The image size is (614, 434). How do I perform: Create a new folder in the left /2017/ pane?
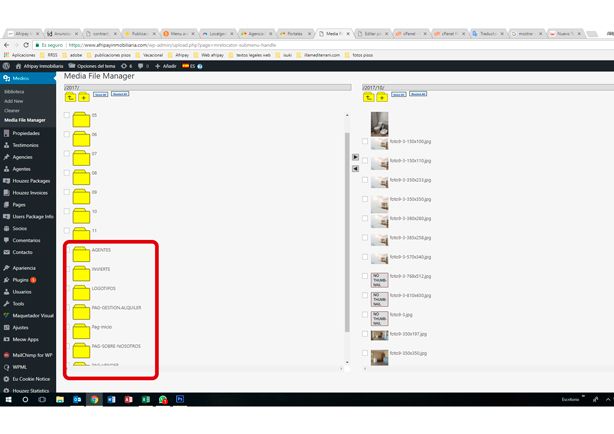tap(84, 97)
